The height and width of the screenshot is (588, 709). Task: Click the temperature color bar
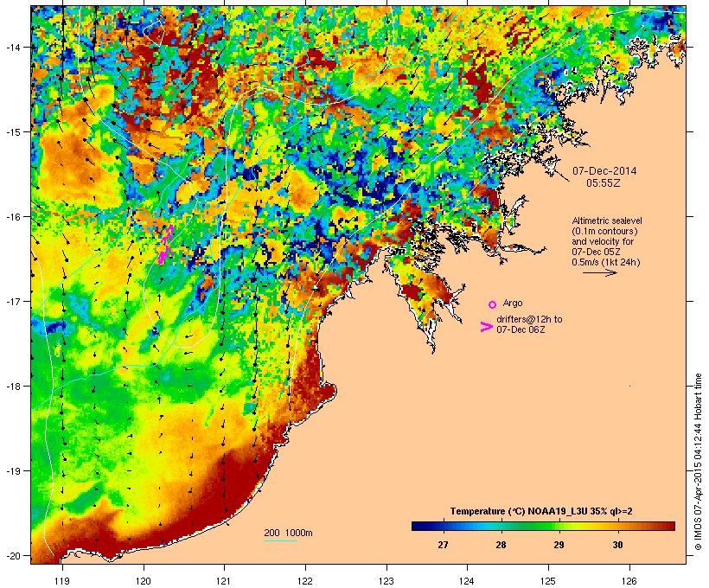pyautogui.click(x=543, y=526)
